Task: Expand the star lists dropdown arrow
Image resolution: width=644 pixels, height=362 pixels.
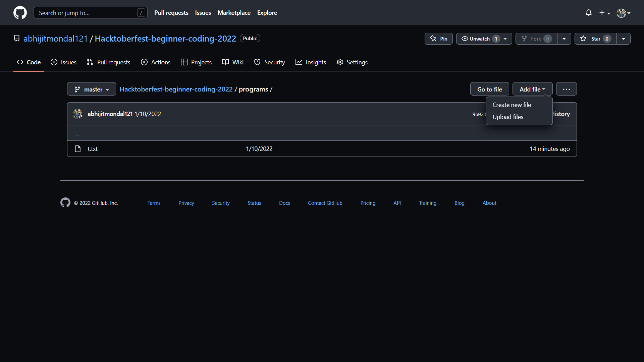Action: click(x=624, y=39)
